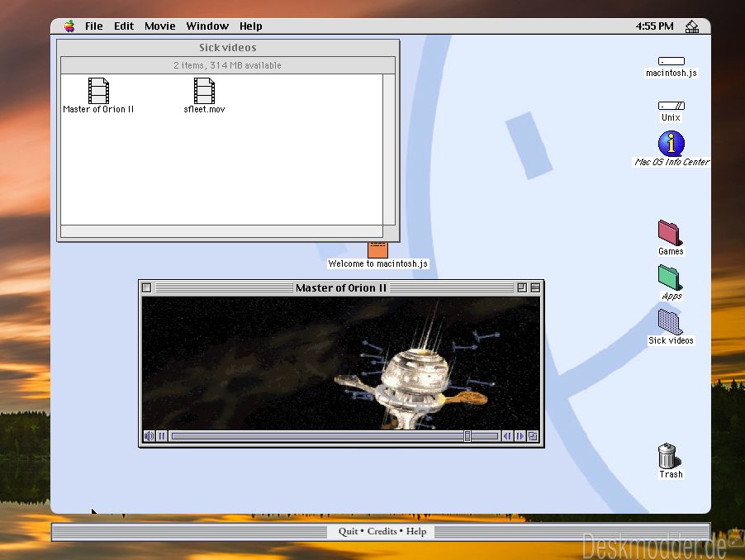Open the Movie menu
The height and width of the screenshot is (560, 745).
(x=160, y=26)
